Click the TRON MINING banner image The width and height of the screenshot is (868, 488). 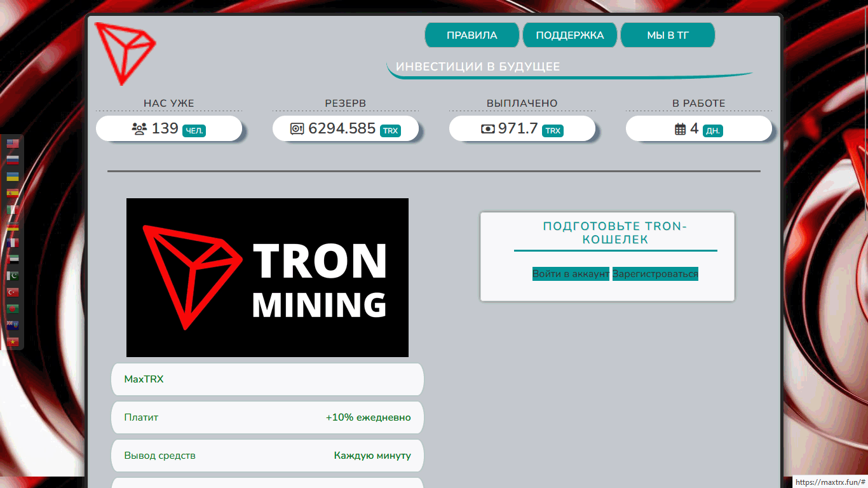[268, 278]
